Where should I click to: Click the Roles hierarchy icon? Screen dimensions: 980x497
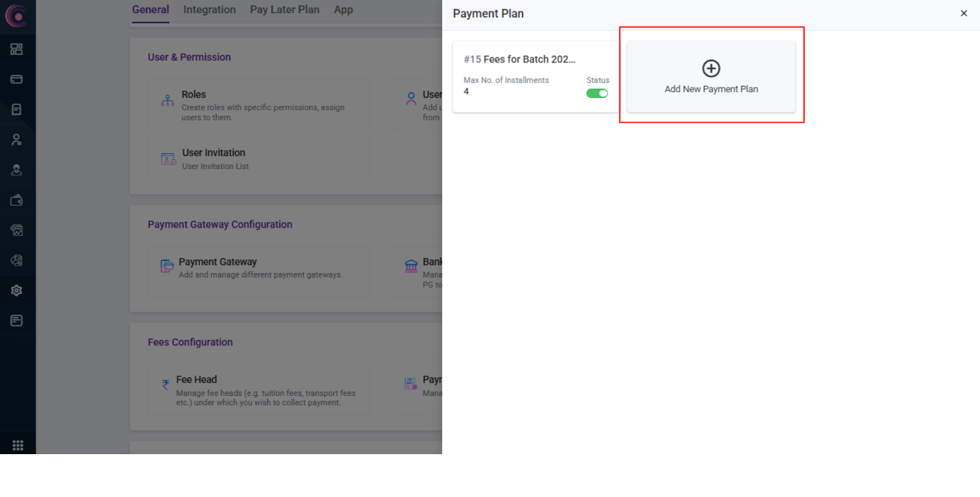click(167, 101)
